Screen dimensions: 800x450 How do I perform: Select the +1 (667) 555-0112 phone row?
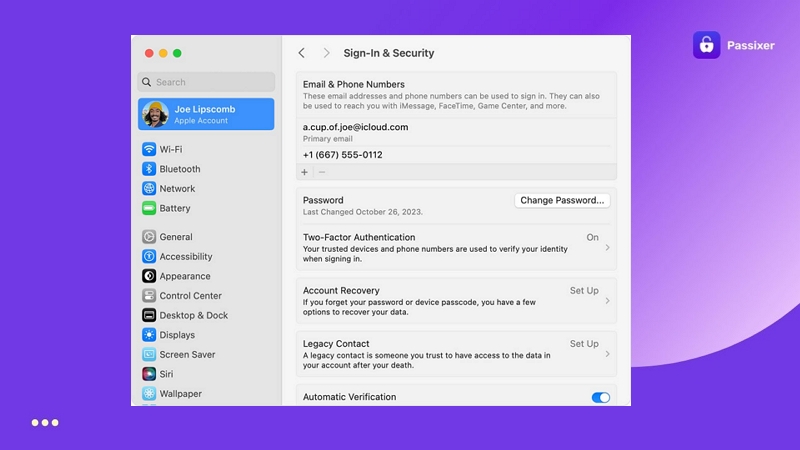click(x=456, y=155)
